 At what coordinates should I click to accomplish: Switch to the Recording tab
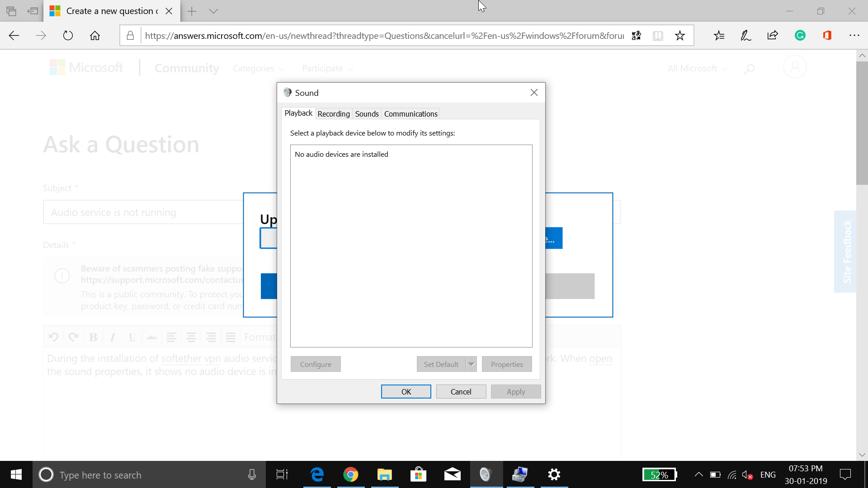click(334, 114)
